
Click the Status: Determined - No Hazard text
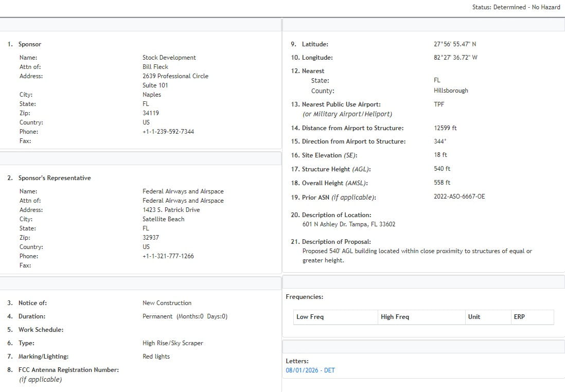coord(516,7)
